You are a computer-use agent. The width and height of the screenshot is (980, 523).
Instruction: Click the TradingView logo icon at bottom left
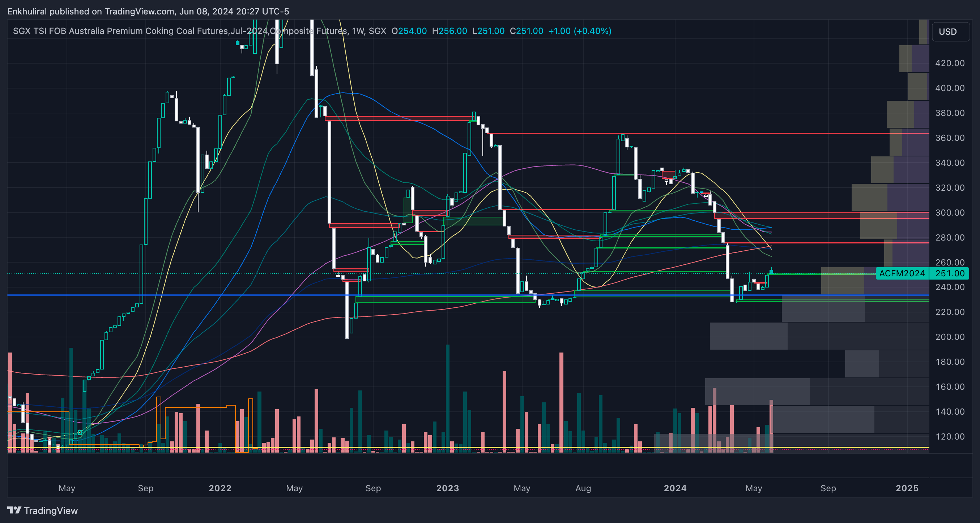tap(14, 510)
